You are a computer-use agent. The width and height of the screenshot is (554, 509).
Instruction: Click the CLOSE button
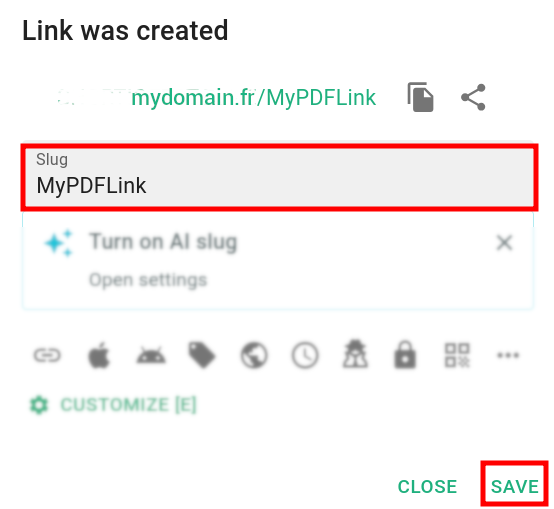coord(428,486)
